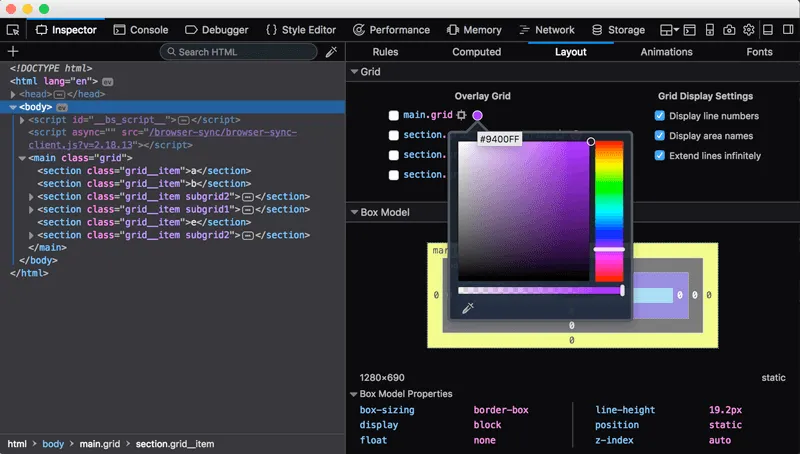The width and height of the screenshot is (800, 454).
Task: Click the 1280×690 dimensions text
Action: coord(382,377)
